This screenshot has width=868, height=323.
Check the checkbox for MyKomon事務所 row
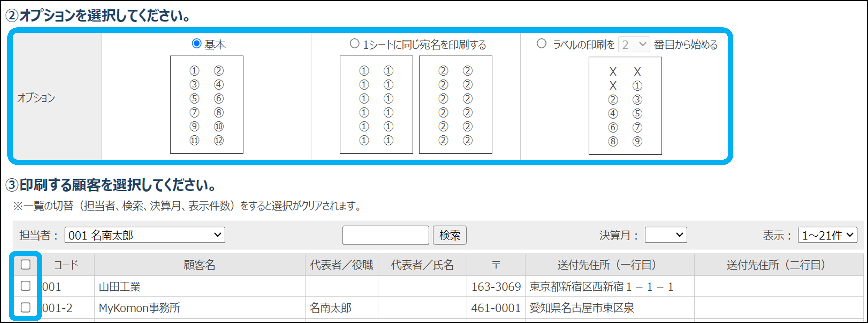tap(26, 308)
